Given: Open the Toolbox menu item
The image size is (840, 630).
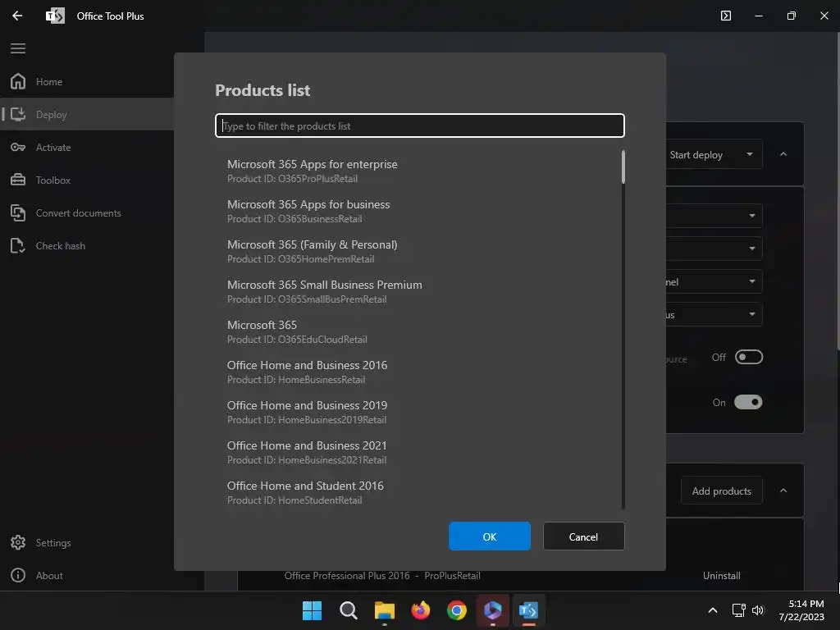Looking at the screenshot, I should tap(53, 180).
